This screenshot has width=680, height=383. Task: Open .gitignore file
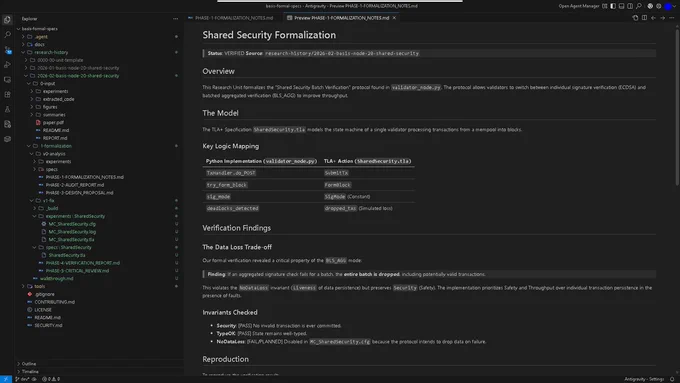[x=45, y=294]
